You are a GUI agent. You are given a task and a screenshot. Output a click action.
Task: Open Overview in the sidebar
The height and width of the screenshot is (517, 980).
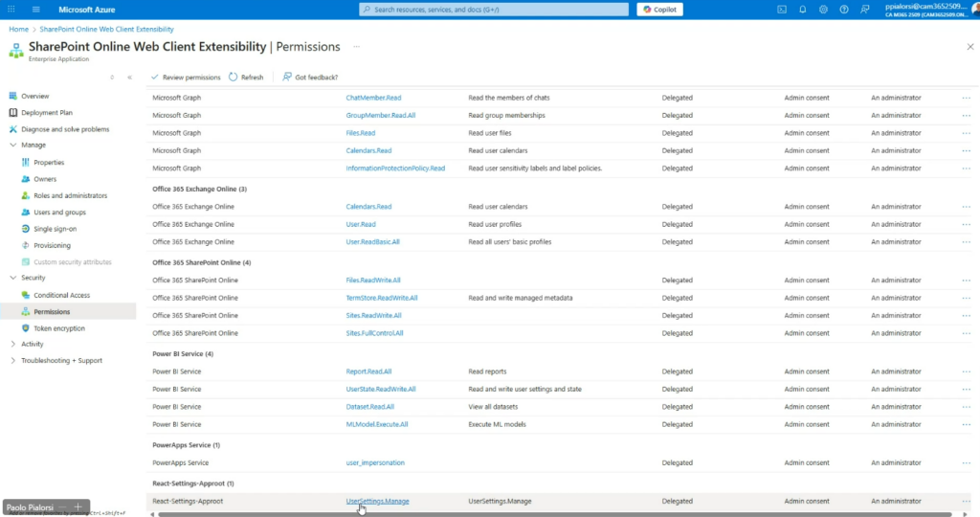pyautogui.click(x=35, y=97)
